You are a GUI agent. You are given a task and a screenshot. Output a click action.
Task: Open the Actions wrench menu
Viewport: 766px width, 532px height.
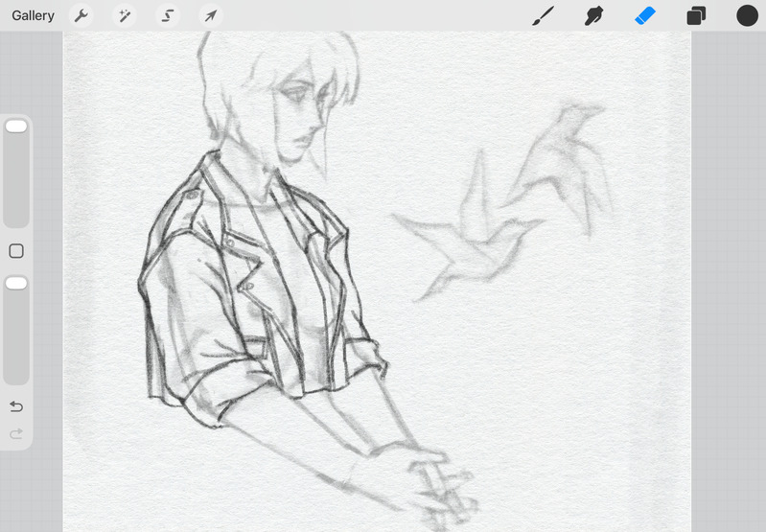[81, 15]
